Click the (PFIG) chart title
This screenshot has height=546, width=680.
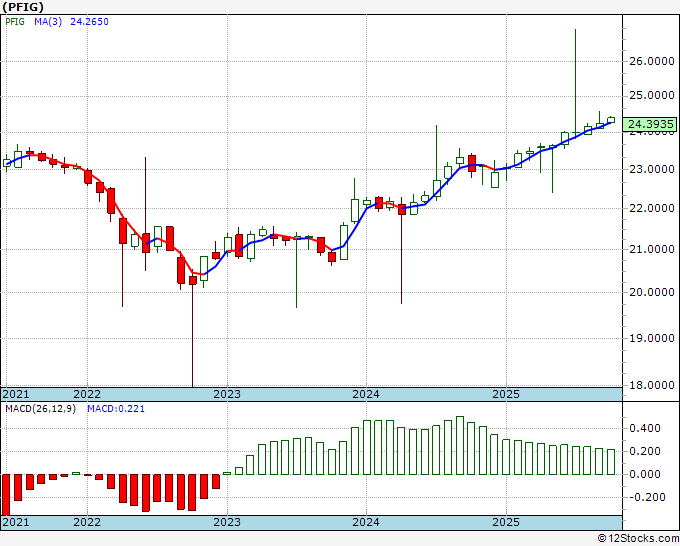[23, 7]
